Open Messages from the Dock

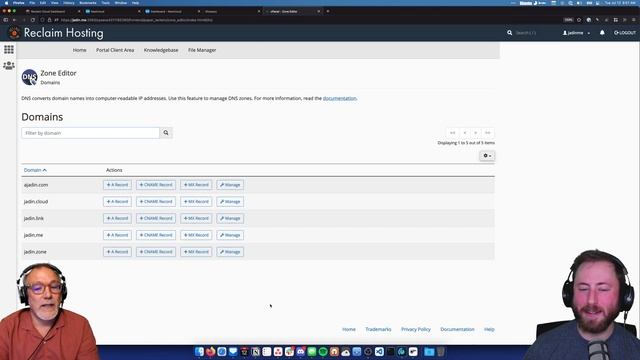tap(312, 351)
